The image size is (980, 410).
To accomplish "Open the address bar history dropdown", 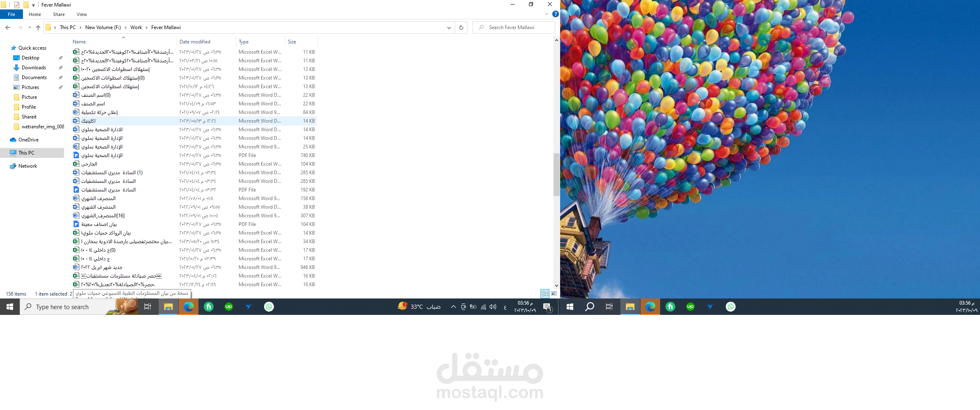I will pos(449,27).
